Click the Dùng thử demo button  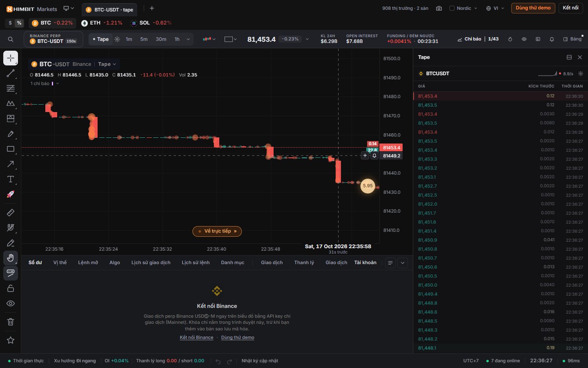[x=533, y=8]
